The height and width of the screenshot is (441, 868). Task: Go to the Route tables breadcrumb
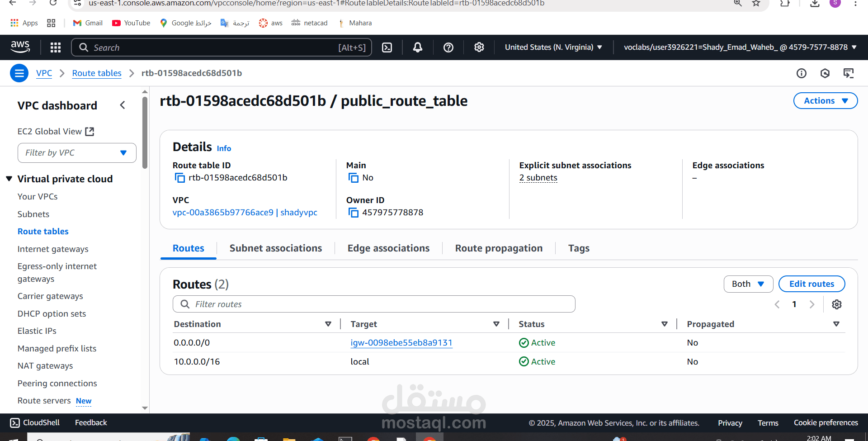(x=97, y=73)
